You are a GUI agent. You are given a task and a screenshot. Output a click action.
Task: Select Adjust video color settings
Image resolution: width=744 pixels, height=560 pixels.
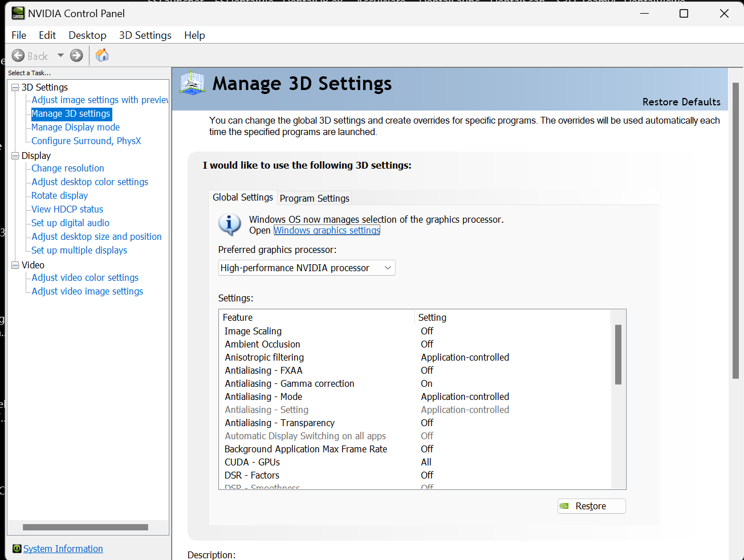coord(85,277)
